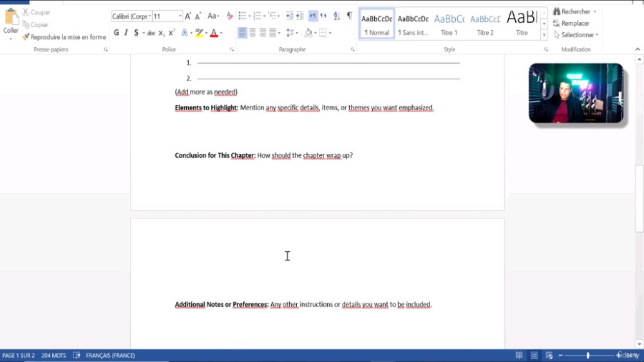
Task: Increase font size with the A-up icon
Action: [x=187, y=17]
